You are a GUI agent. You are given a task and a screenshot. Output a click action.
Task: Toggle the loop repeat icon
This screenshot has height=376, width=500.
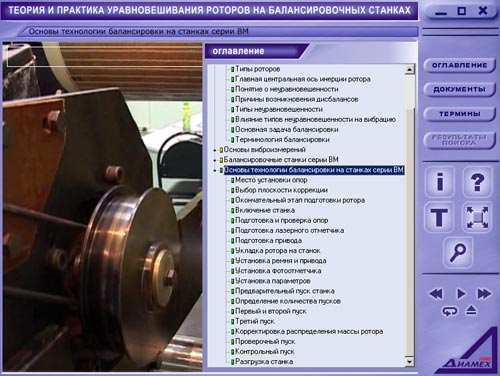coord(450,311)
